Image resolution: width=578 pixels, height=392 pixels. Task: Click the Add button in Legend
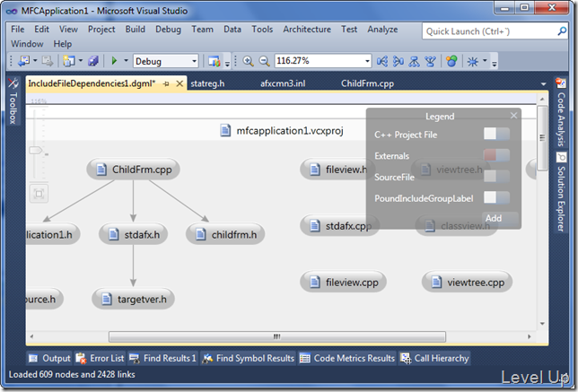coord(500,218)
